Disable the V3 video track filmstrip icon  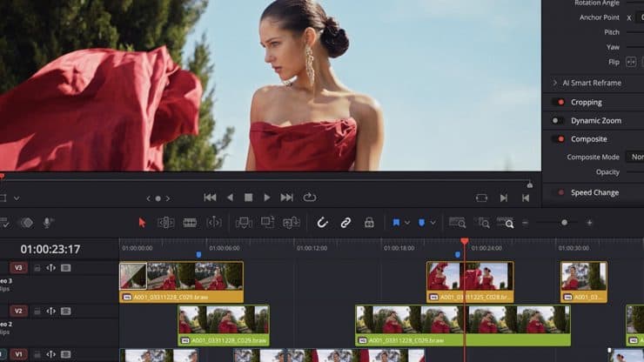66,268
